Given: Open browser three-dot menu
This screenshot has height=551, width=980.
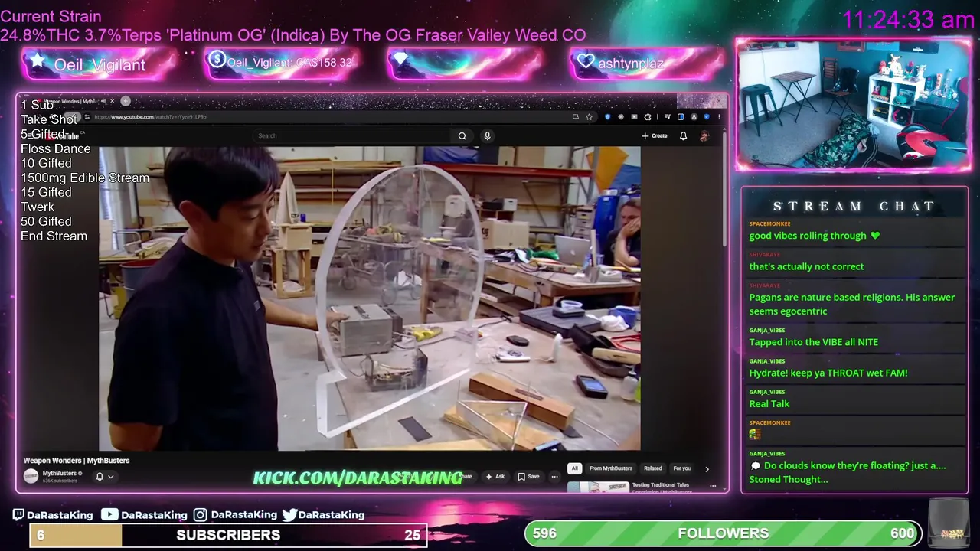Looking at the screenshot, I should [x=719, y=117].
